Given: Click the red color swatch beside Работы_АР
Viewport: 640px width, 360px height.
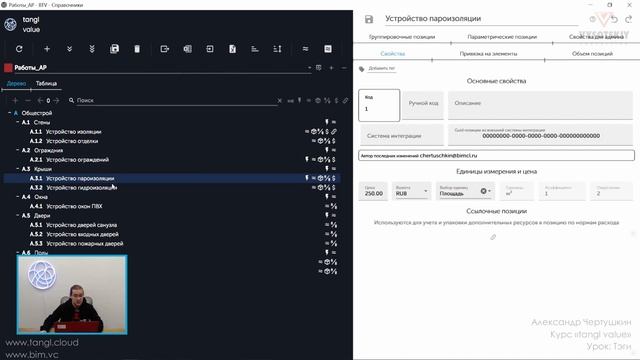Looking at the screenshot, I should [x=8, y=68].
